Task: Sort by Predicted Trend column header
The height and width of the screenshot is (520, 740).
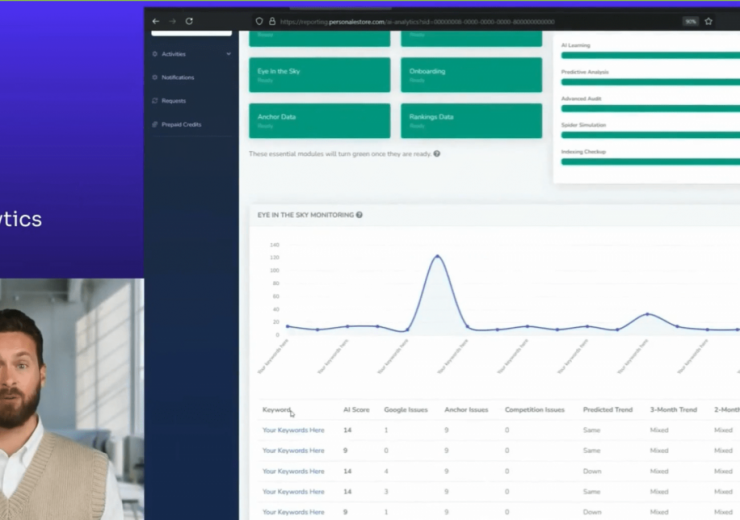Action: (608, 410)
